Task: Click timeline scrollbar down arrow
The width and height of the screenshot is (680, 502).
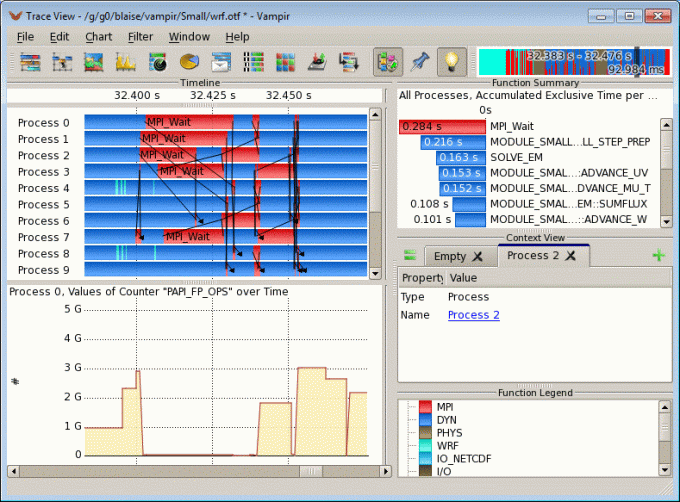Action: (375, 274)
